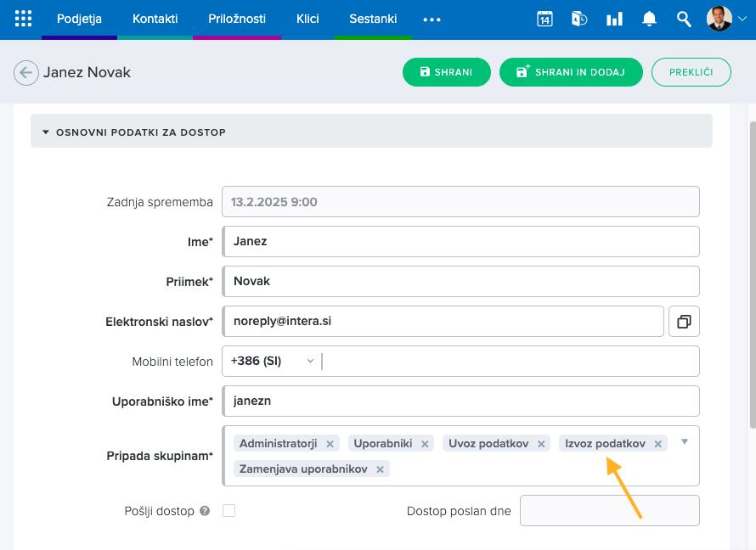Image resolution: width=756 pixels, height=550 pixels.
Task: Click the vertical page scrollbar
Action: coord(751,272)
